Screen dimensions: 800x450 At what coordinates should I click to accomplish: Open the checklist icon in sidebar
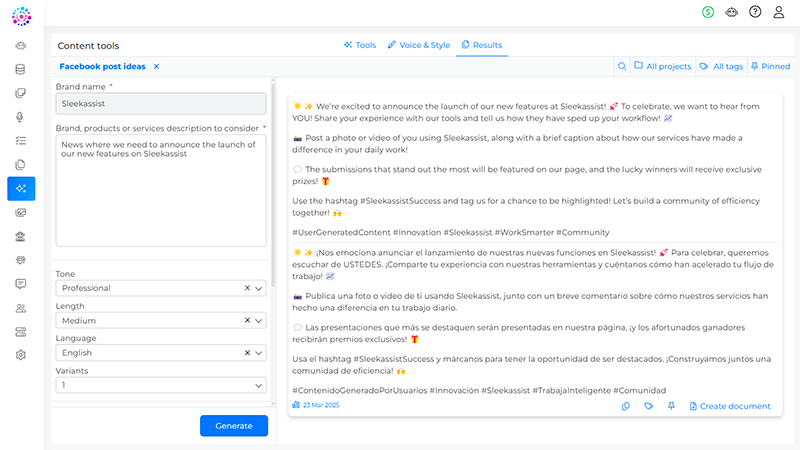[x=21, y=141]
